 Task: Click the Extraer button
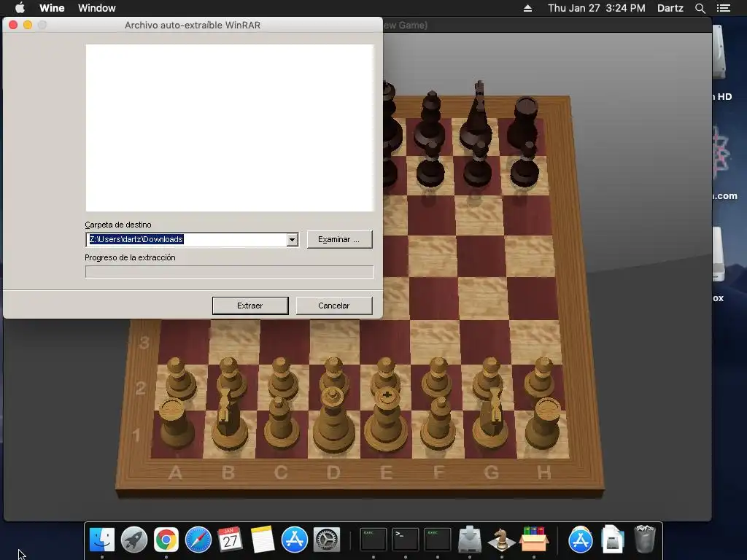point(250,306)
